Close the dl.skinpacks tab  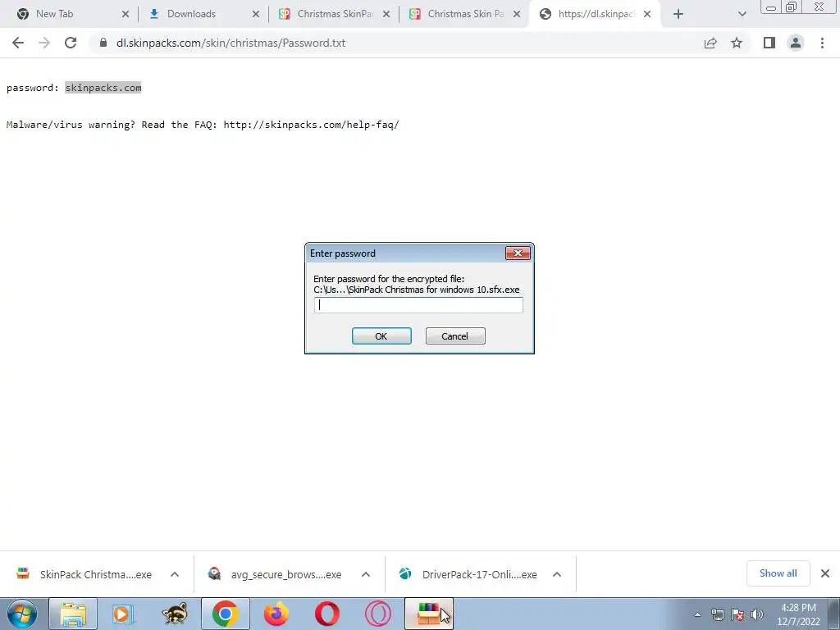(x=647, y=15)
